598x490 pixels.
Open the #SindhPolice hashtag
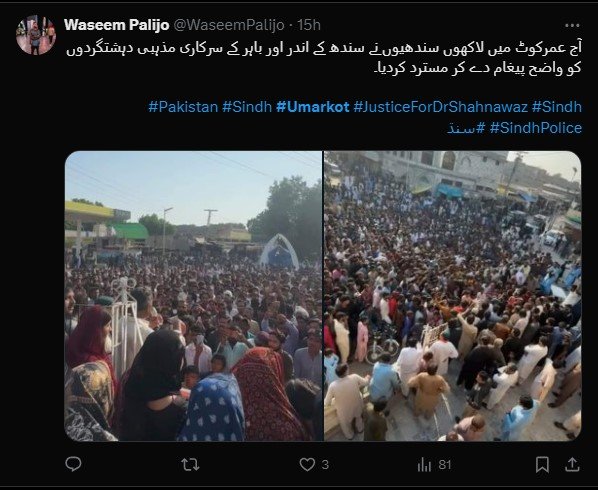coord(536,128)
